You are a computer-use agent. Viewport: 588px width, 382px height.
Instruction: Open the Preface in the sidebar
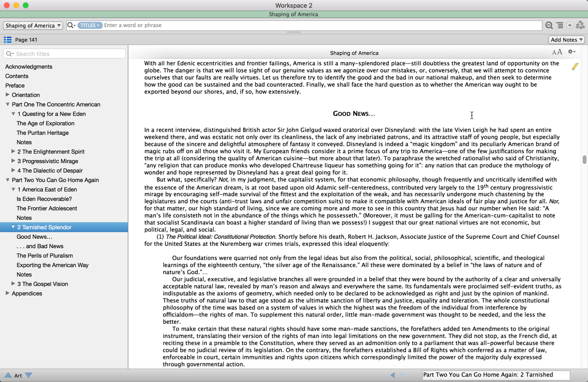pos(15,86)
